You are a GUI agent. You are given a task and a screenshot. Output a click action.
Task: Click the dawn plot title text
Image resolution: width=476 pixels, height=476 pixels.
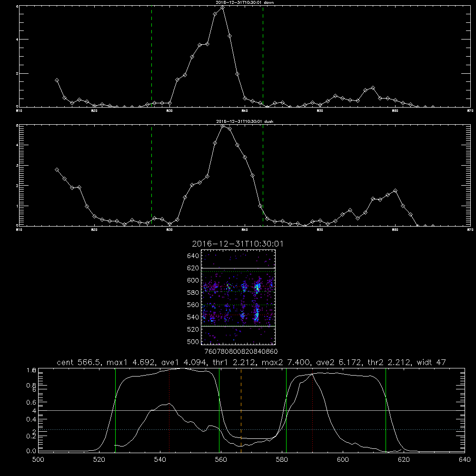[245, 2]
